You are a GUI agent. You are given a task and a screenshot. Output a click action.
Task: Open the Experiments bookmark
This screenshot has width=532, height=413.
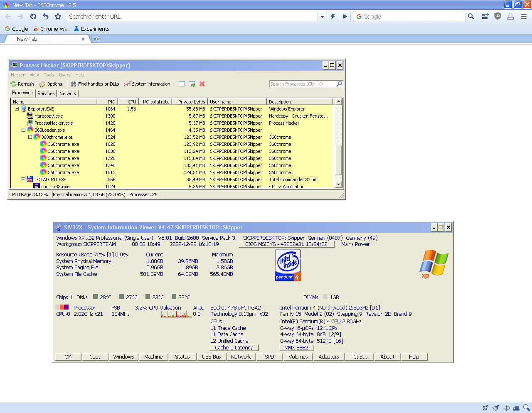91,29
